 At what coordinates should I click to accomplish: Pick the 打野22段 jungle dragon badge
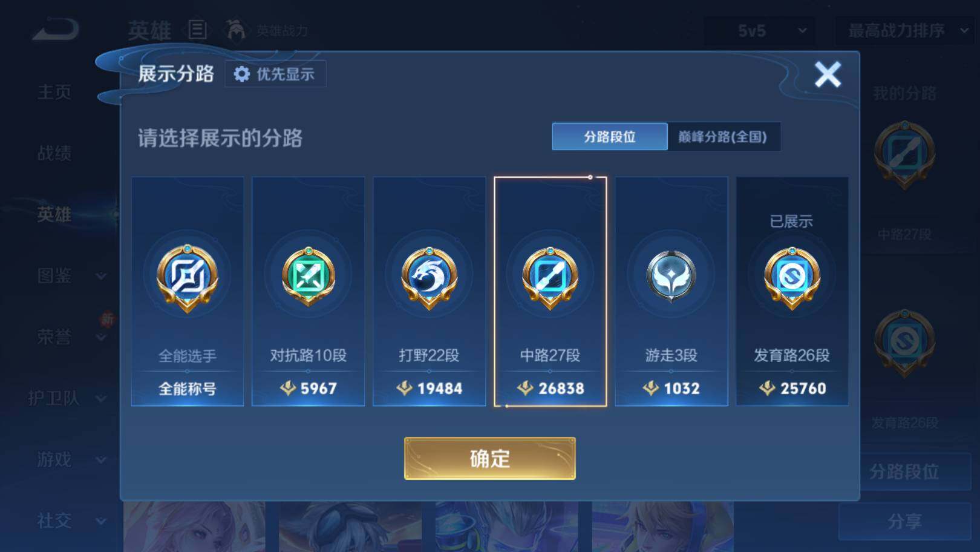(x=430, y=278)
